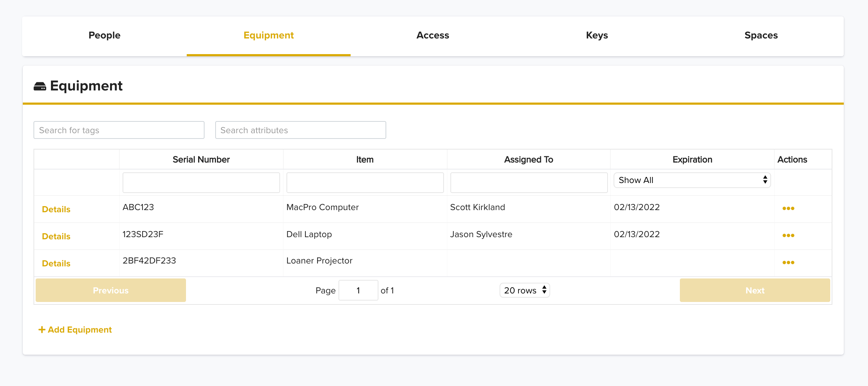View Details for MacPro Computer
The width and height of the screenshot is (868, 386).
pyautogui.click(x=56, y=209)
